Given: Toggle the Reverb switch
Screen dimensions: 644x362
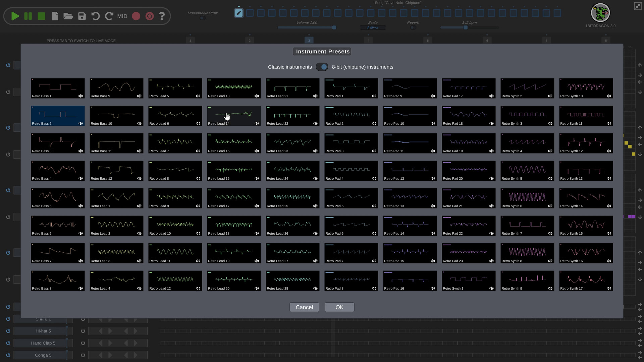Looking at the screenshot, I should [x=413, y=27].
